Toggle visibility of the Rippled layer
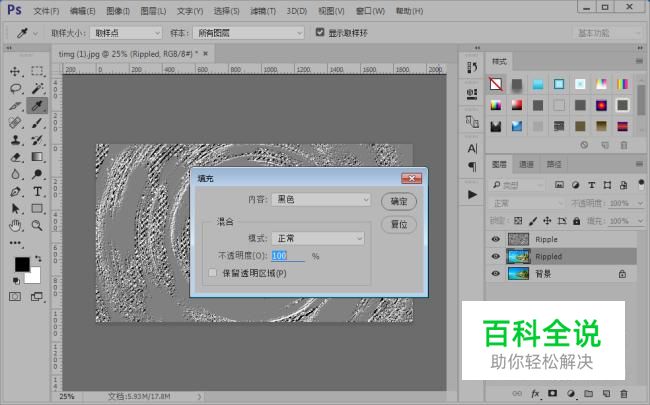This screenshot has width=650, height=405. [496, 257]
